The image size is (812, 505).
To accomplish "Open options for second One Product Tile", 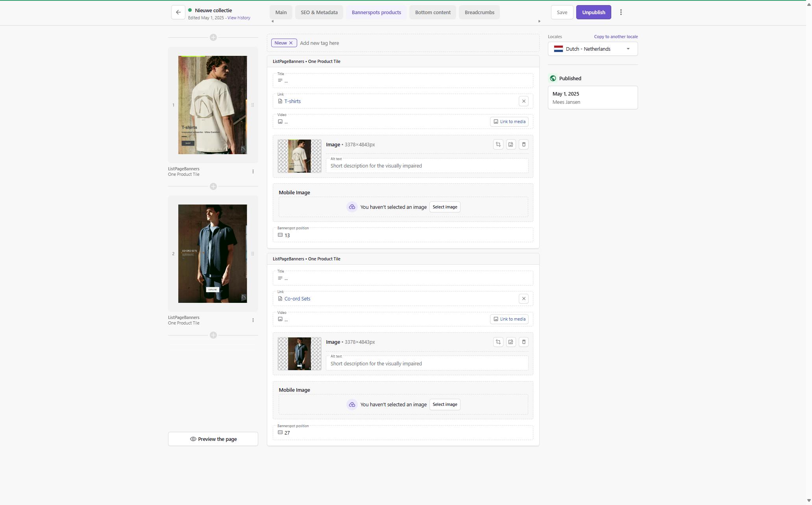I will (253, 320).
